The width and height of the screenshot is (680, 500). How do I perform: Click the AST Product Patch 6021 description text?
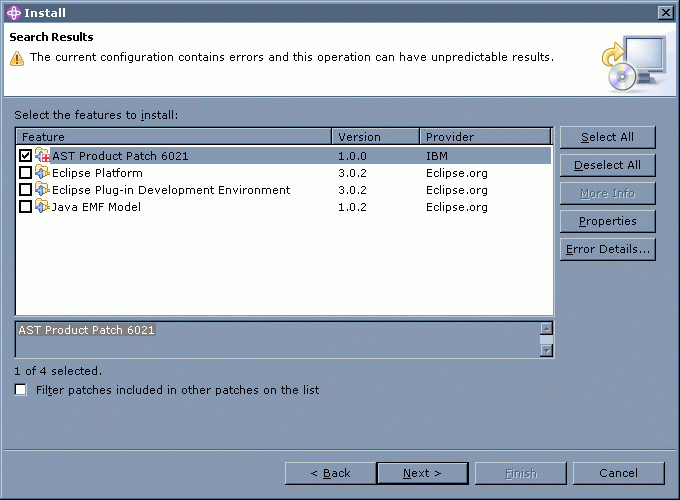(86, 330)
